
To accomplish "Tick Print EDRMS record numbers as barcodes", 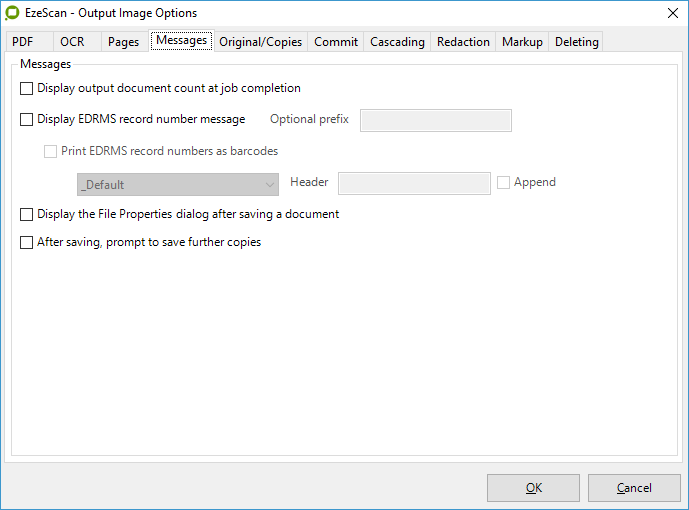I will (x=51, y=152).
